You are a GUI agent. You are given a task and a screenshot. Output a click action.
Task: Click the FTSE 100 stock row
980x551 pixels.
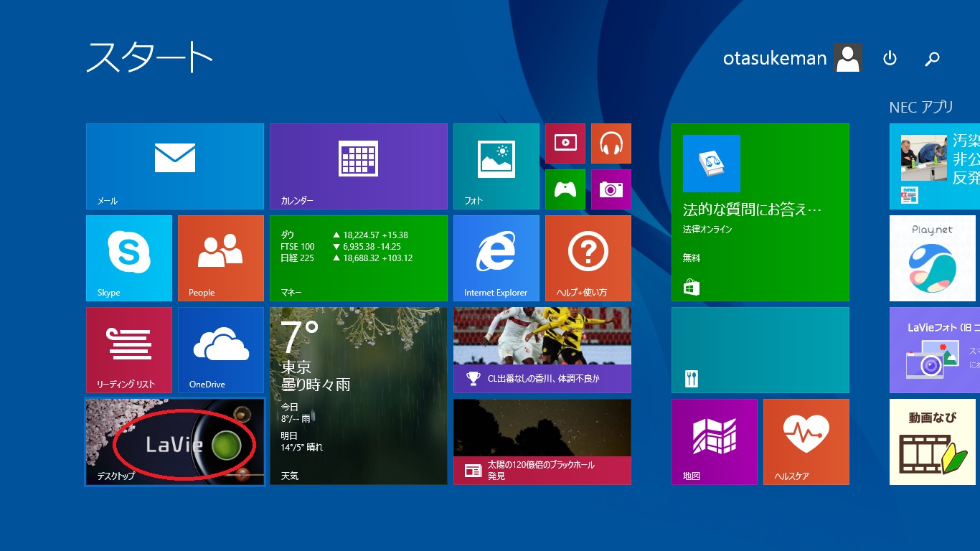(x=341, y=247)
